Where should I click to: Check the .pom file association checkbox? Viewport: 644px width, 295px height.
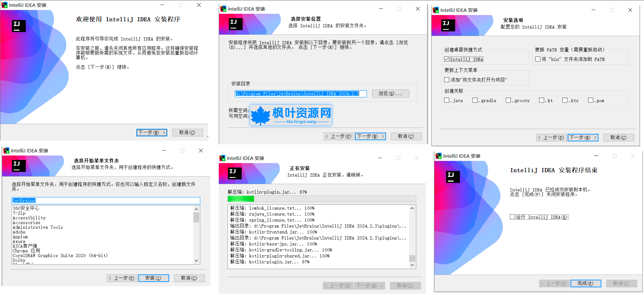(590, 100)
